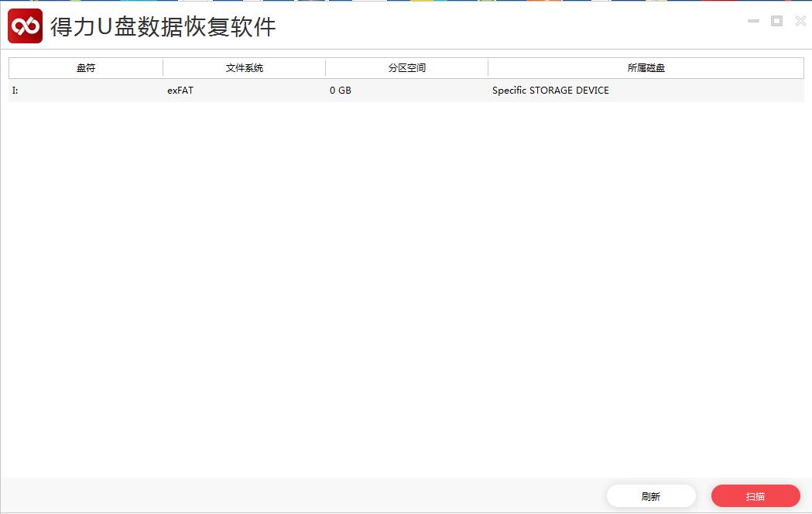
Task: Click the window title bar
Action: [x=464, y=21]
